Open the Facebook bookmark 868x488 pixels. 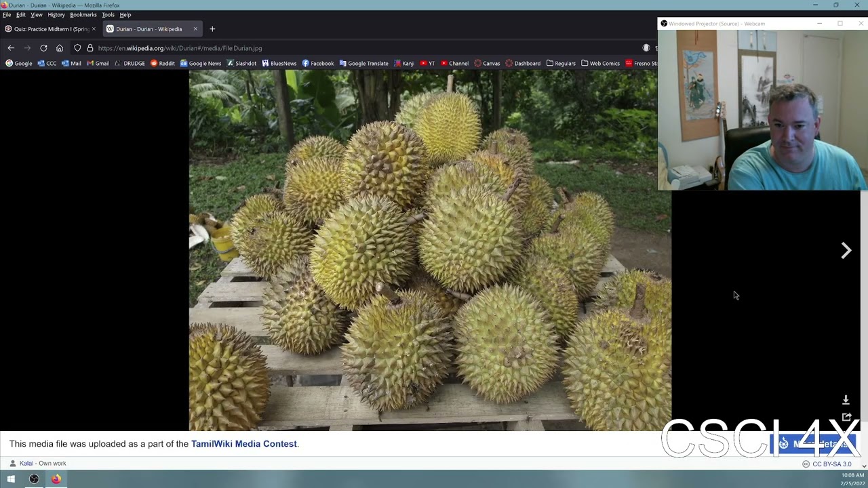click(x=318, y=64)
